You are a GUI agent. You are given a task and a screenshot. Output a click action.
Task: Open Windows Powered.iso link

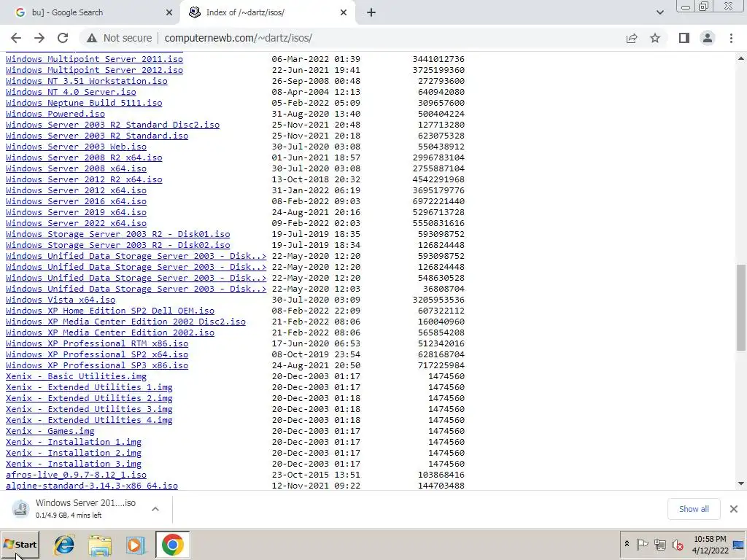55,114
